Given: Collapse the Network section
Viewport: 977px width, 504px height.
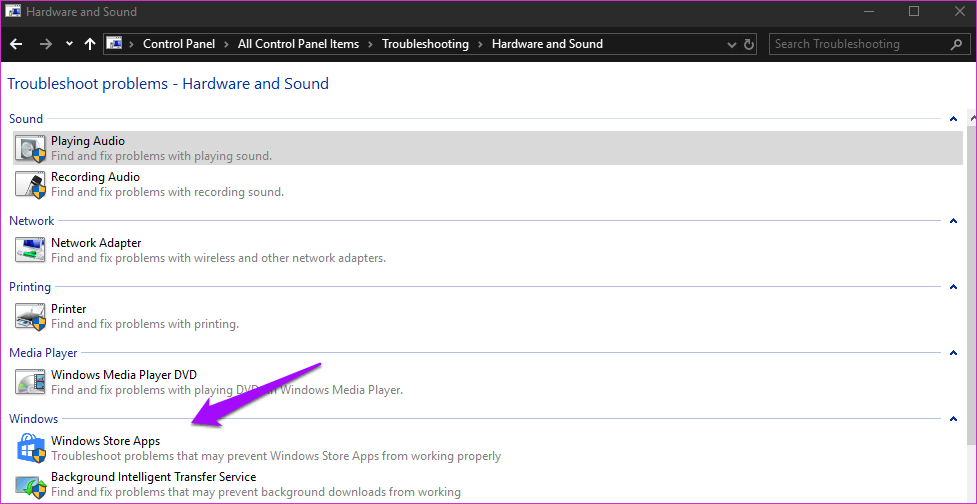Looking at the screenshot, I should tap(953, 221).
